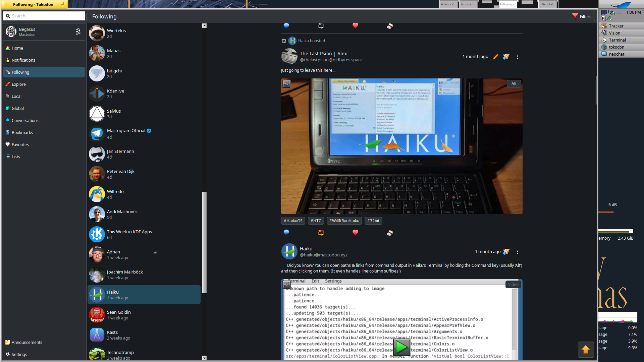Open Tokodon Settings

click(x=44, y=355)
